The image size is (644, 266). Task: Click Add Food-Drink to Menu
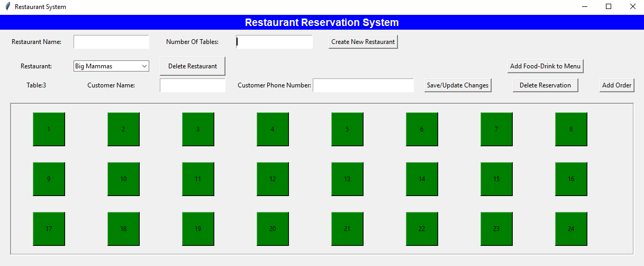[546, 66]
